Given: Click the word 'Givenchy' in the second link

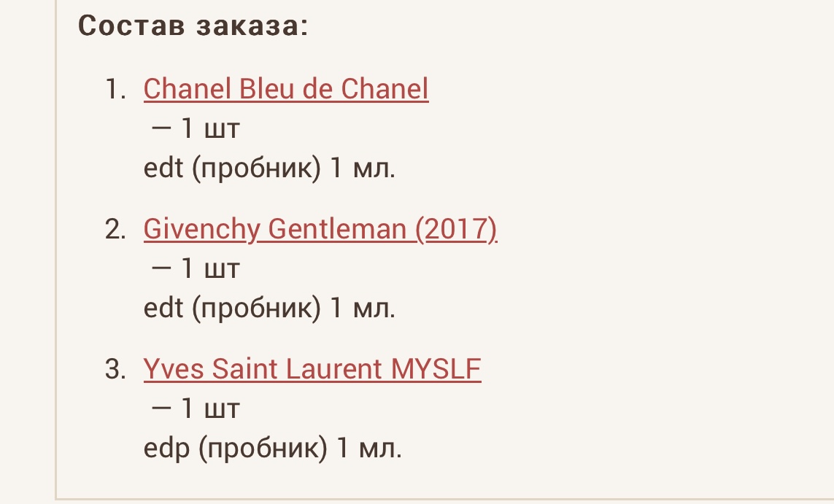Looking at the screenshot, I should pyautogui.click(x=201, y=229).
